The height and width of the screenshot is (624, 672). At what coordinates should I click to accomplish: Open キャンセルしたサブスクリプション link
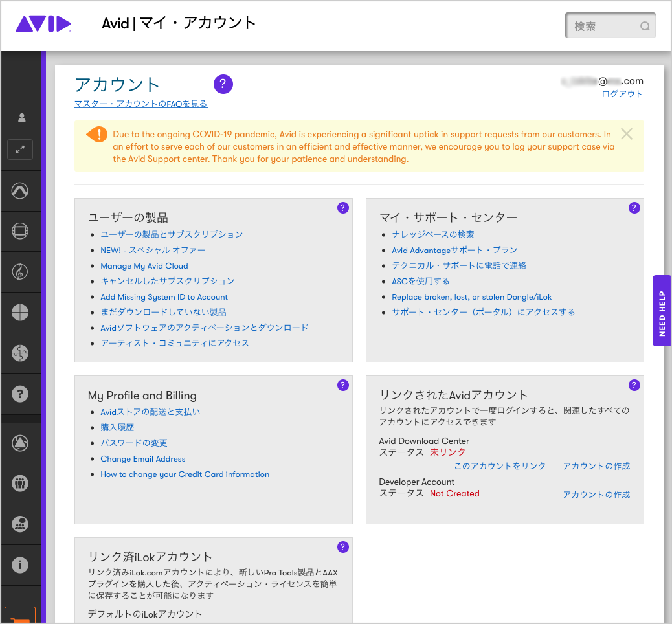click(168, 281)
